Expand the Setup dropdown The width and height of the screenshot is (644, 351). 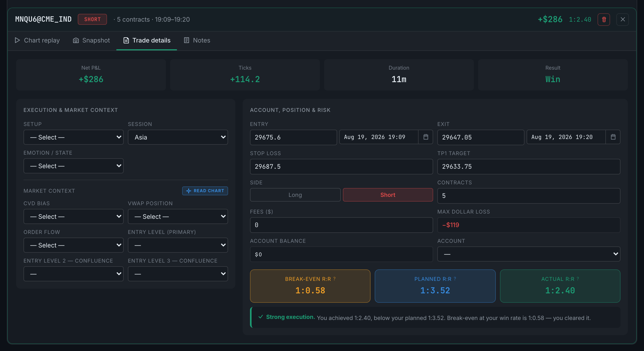pyautogui.click(x=74, y=137)
